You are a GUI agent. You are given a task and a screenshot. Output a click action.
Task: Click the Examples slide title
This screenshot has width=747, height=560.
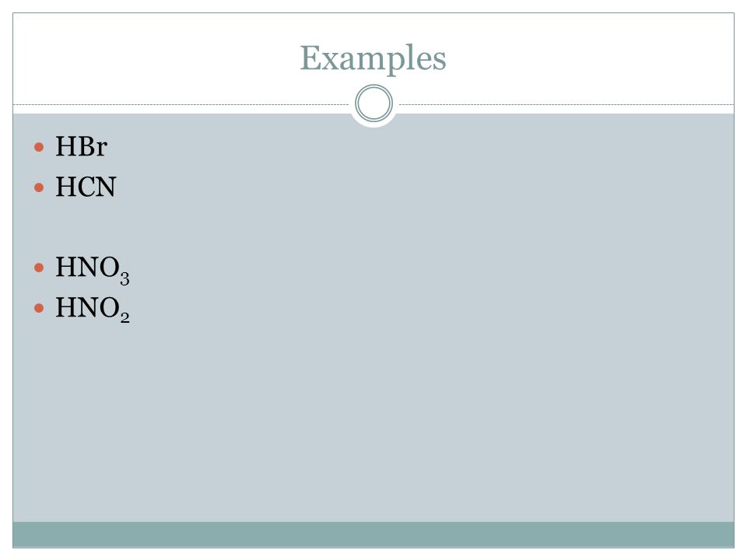373,59
